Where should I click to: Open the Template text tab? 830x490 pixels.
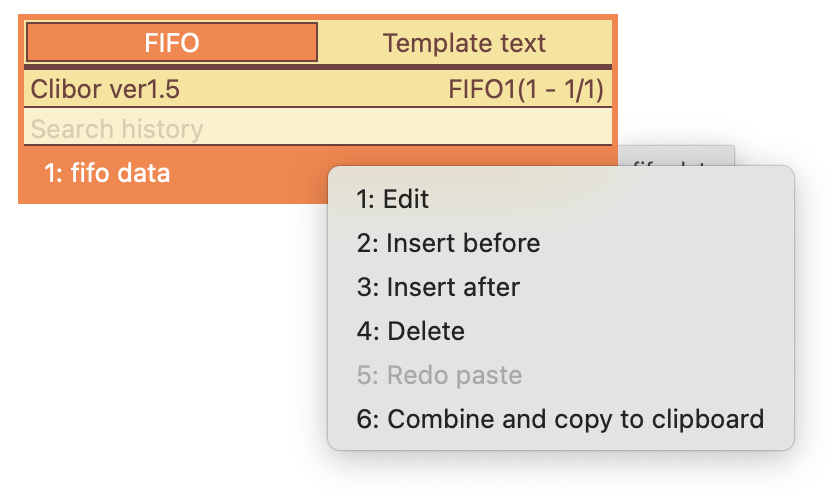click(x=464, y=42)
